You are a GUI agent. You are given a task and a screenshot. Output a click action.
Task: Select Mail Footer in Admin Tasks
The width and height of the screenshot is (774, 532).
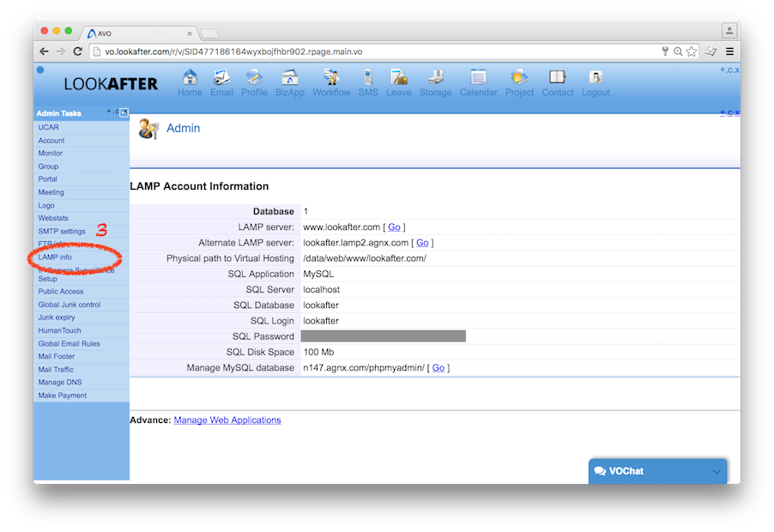tap(57, 356)
